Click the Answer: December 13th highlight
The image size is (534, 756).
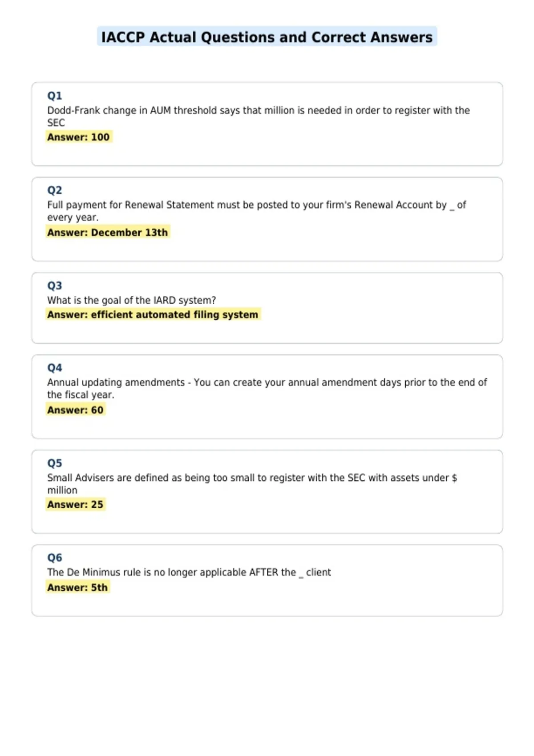tap(108, 232)
